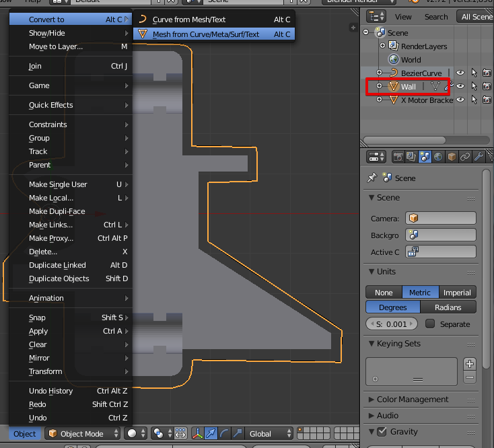Select Duplicate Objects in the Object menu
The width and height of the screenshot is (494, 448).
tap(59, 278)
